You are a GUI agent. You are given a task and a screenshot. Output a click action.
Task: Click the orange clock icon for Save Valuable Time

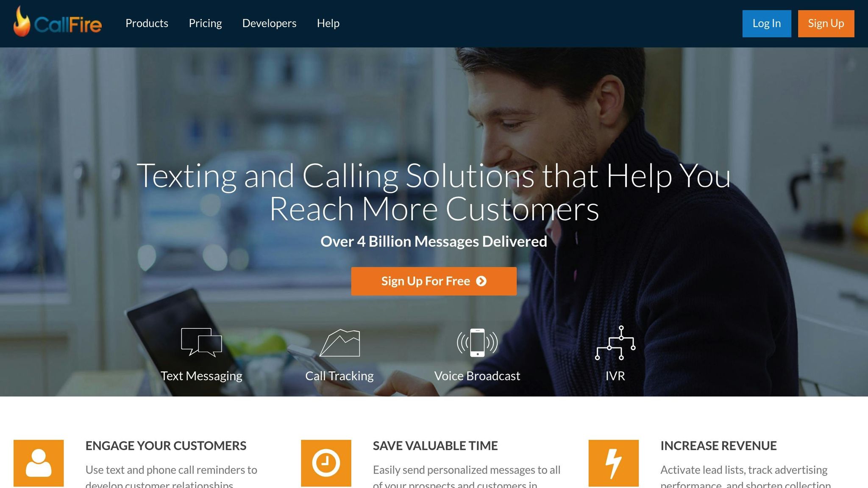click(x=326, y=463)
